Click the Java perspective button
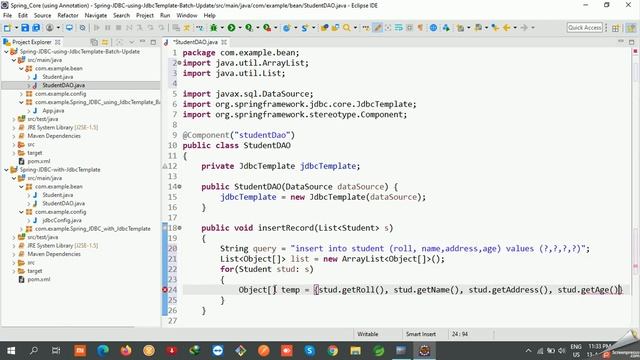 pyautogui.click(x=631, y=28)
